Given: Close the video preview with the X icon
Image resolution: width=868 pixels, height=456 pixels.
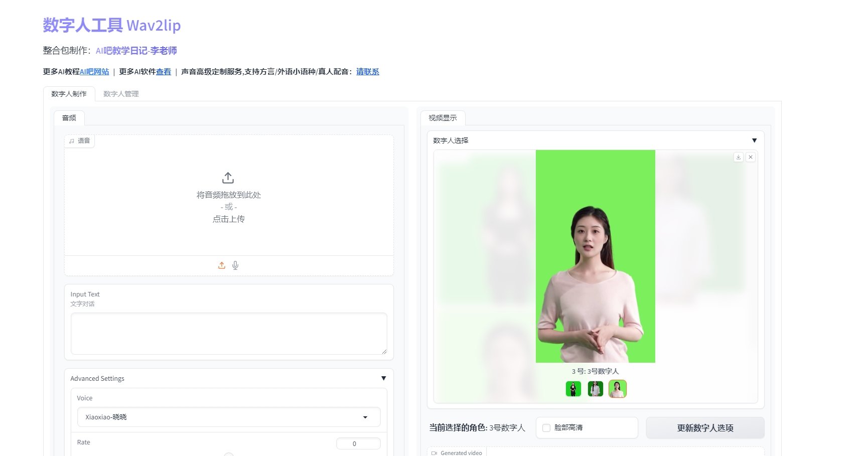Looking at the screenshot, I should tap(751, 157).
